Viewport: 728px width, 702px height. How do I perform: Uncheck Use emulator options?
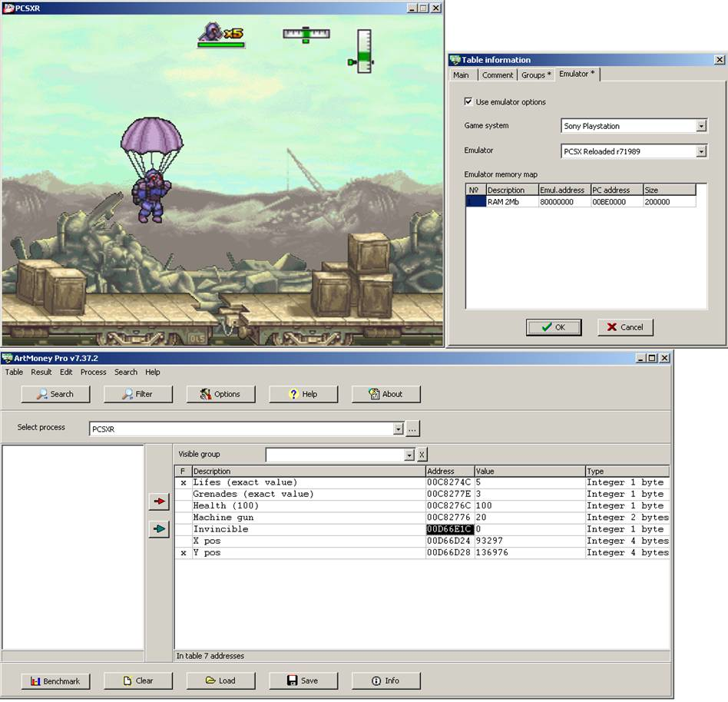click(468, 101)
